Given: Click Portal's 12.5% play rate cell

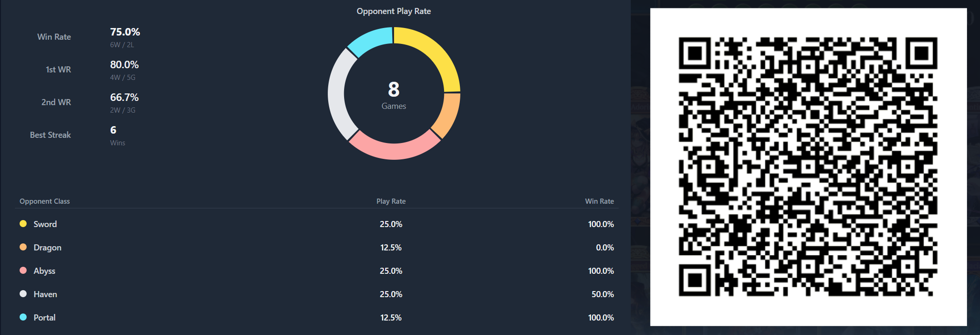Looking at the screenshot, I should tap(391, 318).
